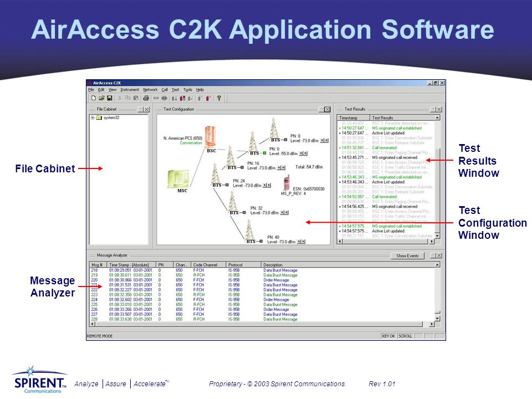
Task: Open the Call menu
Action: 165,90
